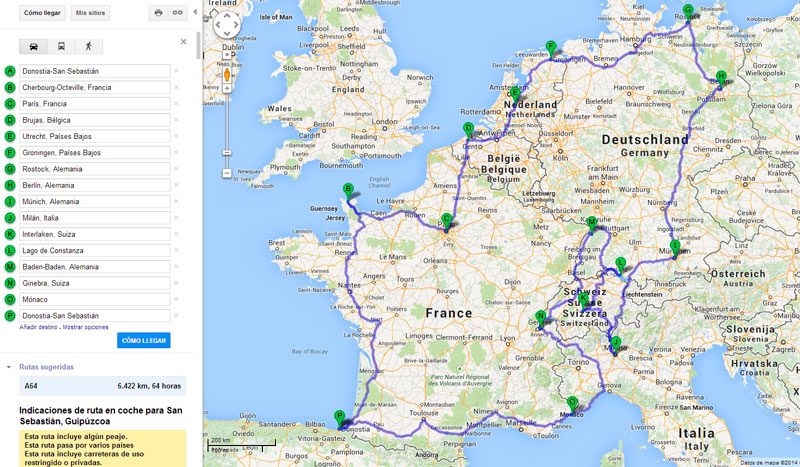Click the Utrecht, Países Bajos field
Image resolution: width=800 pixels, height=467 pixels.
[95, 136]
